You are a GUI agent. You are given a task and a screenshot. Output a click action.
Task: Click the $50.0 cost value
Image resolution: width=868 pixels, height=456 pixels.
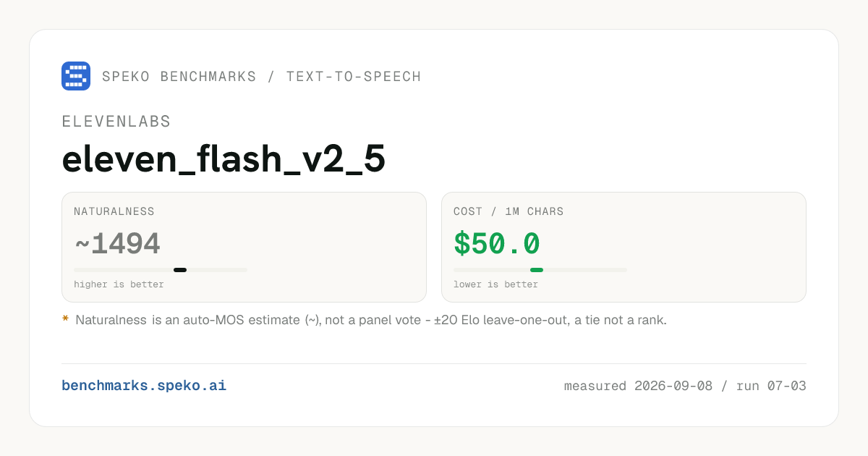(497, 244)
